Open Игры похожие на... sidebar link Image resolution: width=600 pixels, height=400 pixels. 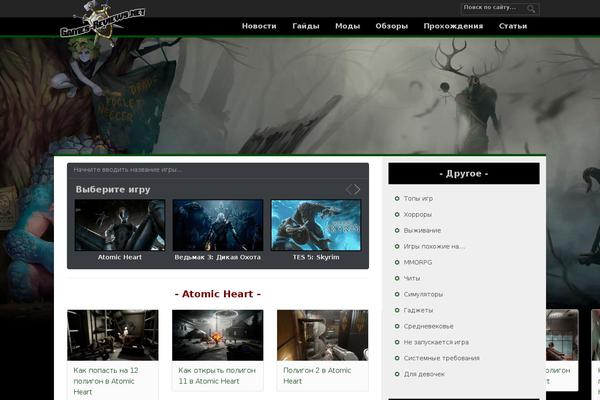coord(434,247)
